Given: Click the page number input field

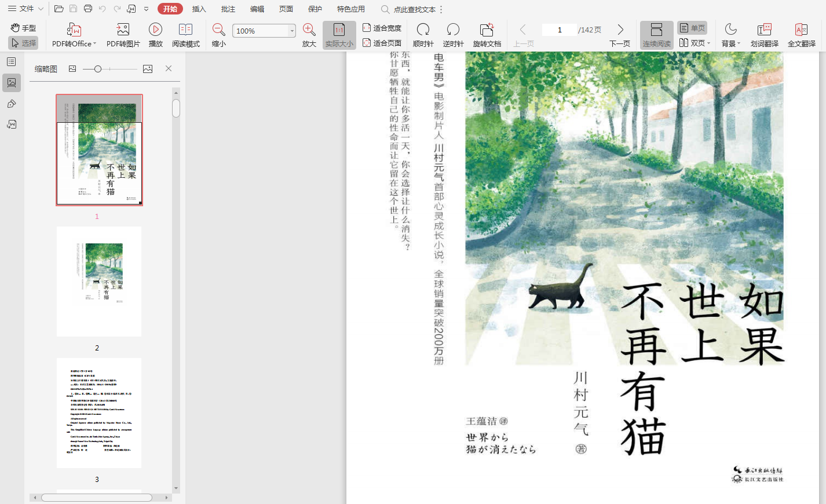Looking at the screenshot, I should 560,30.
